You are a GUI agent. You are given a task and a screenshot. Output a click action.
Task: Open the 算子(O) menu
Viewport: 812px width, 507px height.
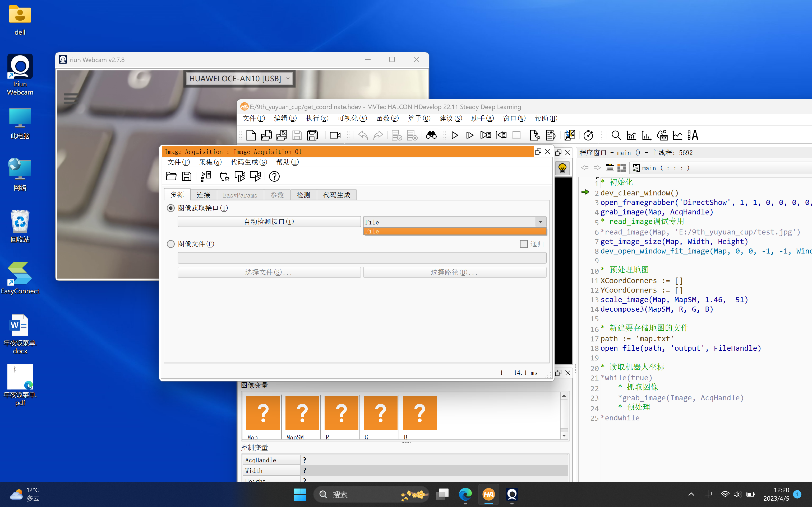click(x=419, y=118)
